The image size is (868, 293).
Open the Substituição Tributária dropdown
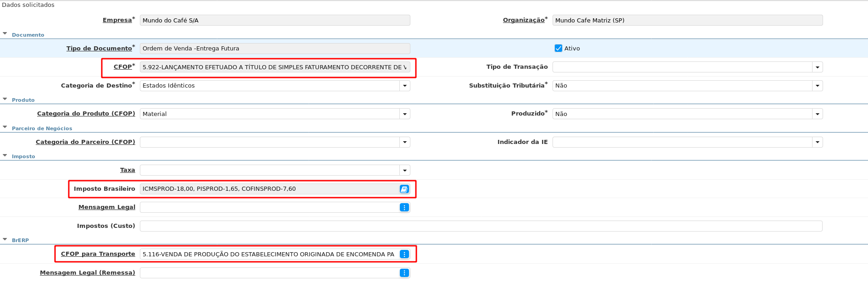tap(817, 86)
